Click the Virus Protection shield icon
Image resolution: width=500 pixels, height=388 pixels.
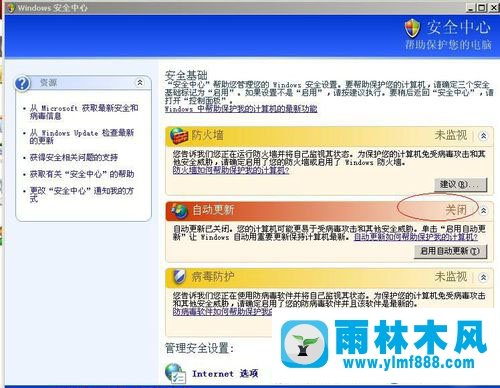coord(180,277)
